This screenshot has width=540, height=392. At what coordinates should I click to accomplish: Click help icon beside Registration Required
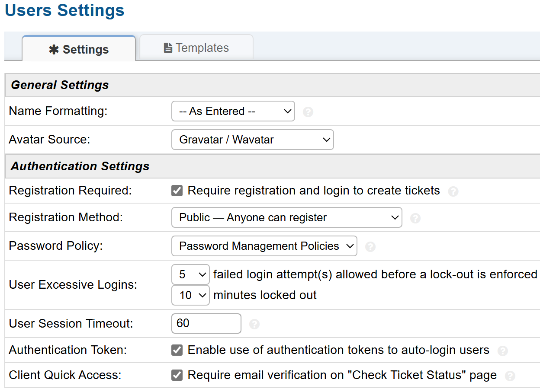coord(453,191)
